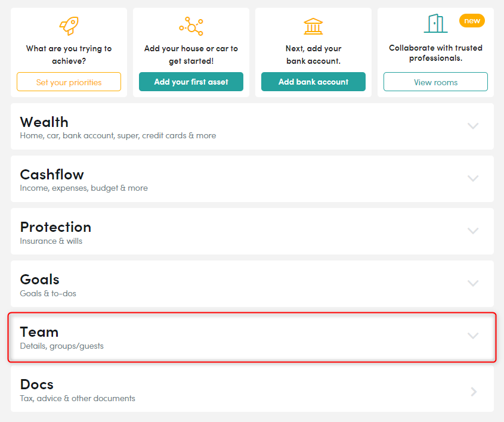
Task: Click the orange 'new' badge
Action: (472, 20)
